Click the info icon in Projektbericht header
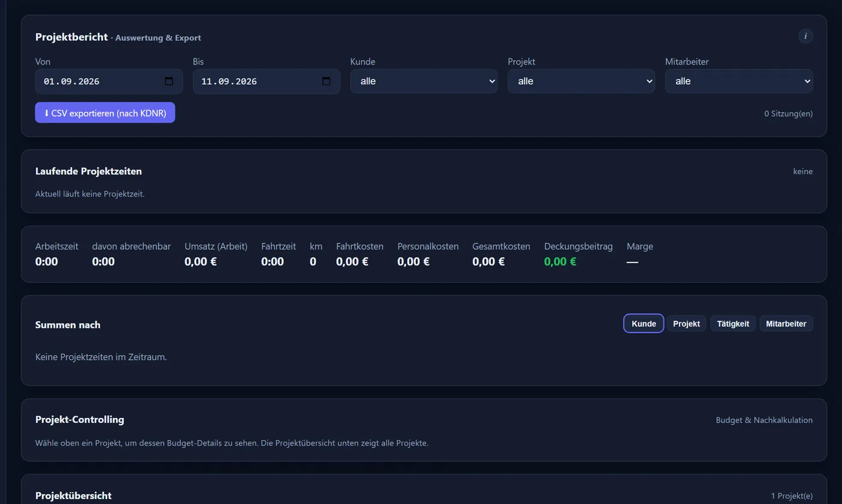 [x=805, y=37]
